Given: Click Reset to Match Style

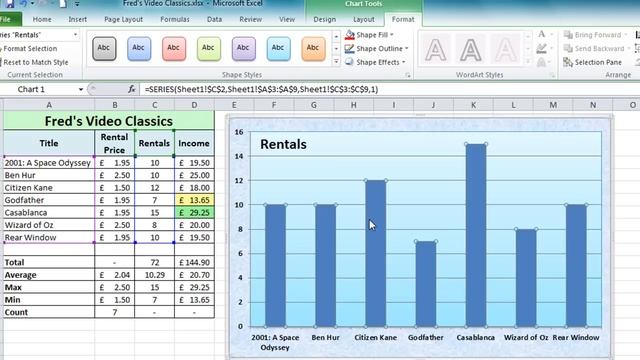Looking at the screenshot, I should [x=35, y=62].
